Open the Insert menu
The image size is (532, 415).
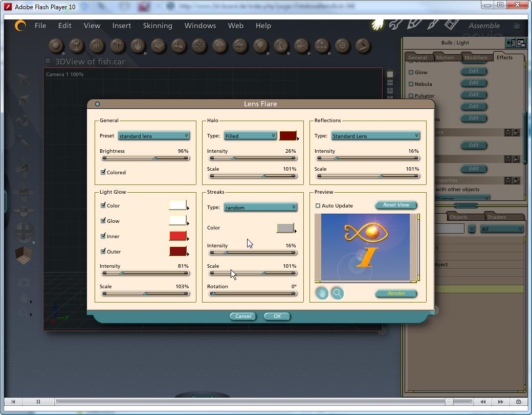point(121,26)
